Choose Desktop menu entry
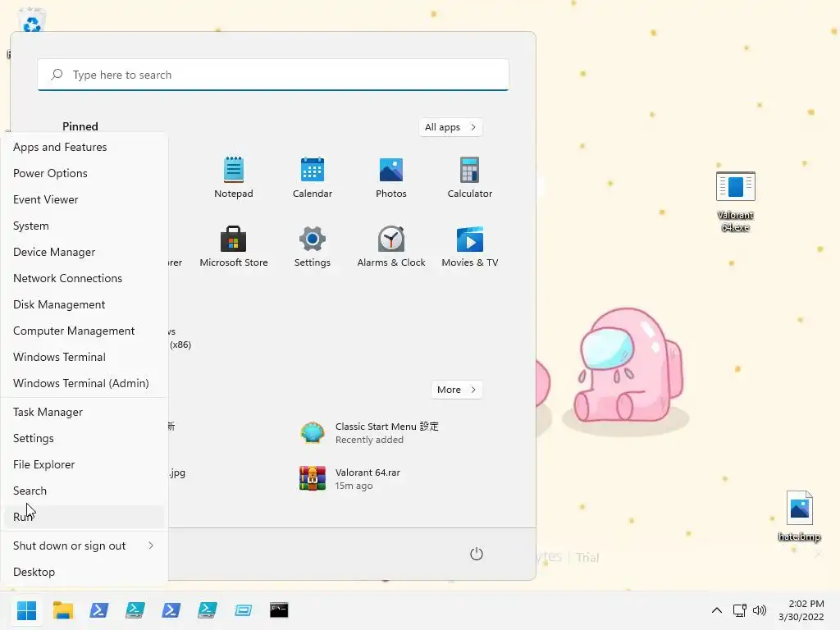The image size is (840, 630). tap(84, 572)
